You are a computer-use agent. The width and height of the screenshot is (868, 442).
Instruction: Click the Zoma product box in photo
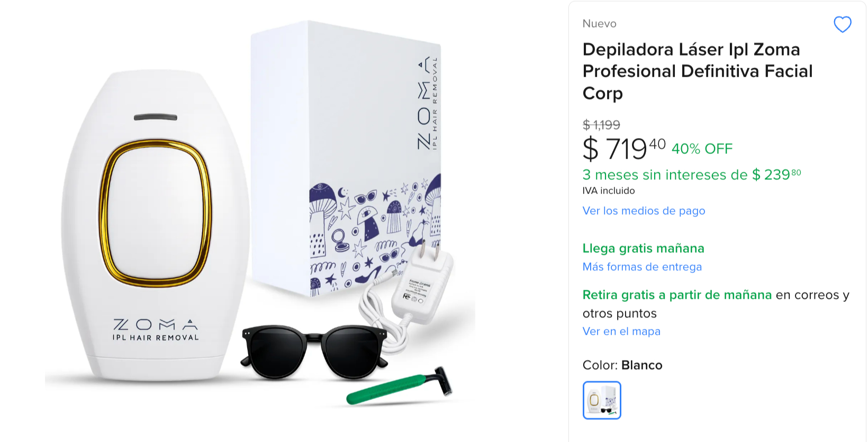pyautogui.click(x=347, y=159)
